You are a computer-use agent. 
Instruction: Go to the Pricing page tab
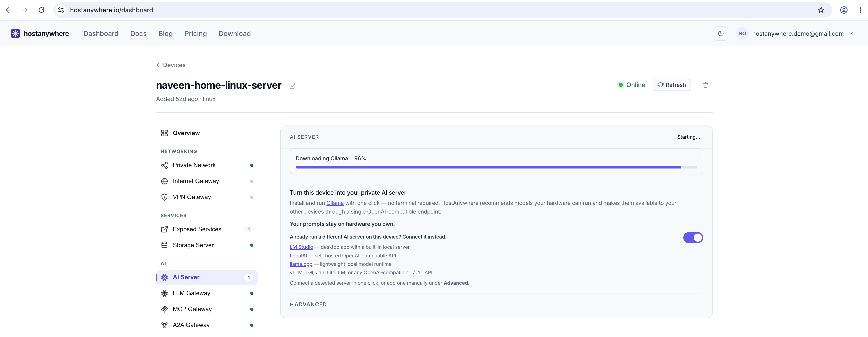(x=195, y=33)
